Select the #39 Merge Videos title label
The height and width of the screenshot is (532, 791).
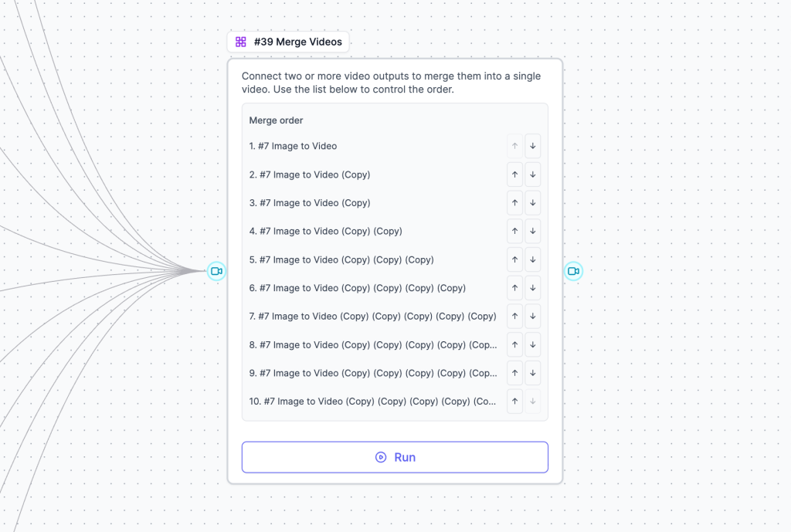(x=297, y=42)
